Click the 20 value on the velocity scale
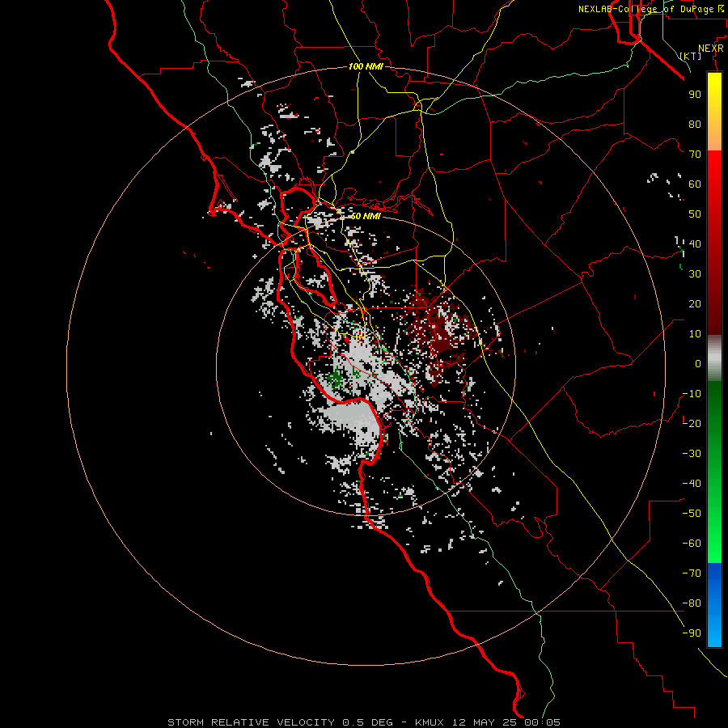This screenshot has width=728, height=728. pos(695,303)
